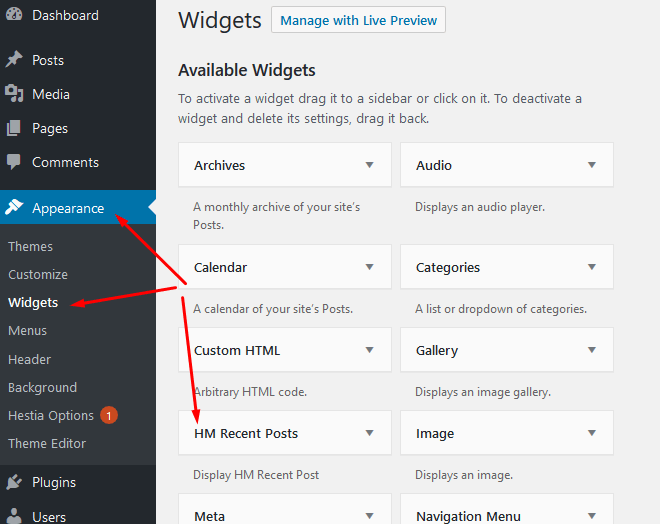Expand the Categories widget arrow

point(592,267)
